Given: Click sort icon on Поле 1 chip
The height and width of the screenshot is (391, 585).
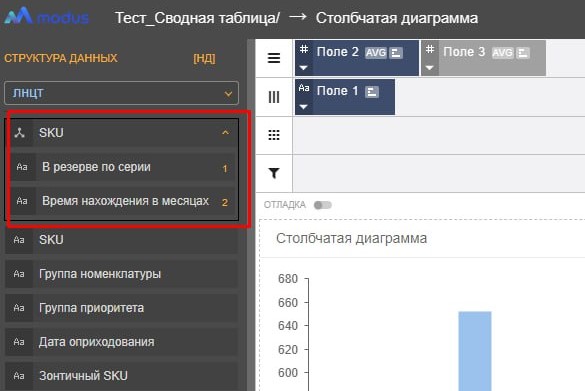Looking at the screenshot, I should click(372, 92).
